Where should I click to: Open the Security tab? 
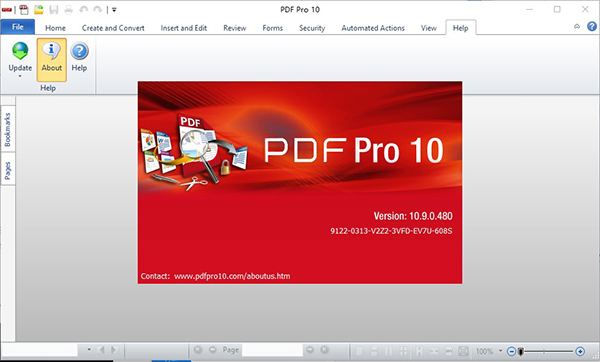coord(312,28)
